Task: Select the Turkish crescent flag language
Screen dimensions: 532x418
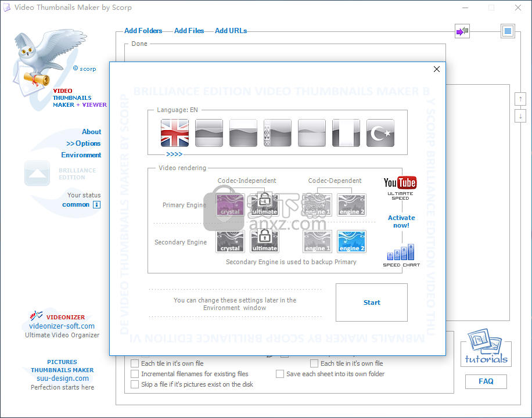Action: pyautogui.click(x=380, y=133)
